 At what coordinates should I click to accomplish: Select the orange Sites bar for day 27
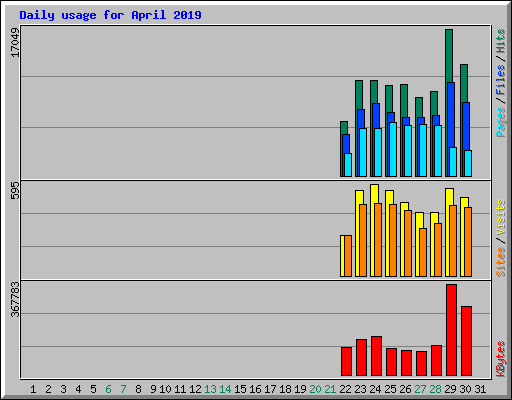click(423, 252)
